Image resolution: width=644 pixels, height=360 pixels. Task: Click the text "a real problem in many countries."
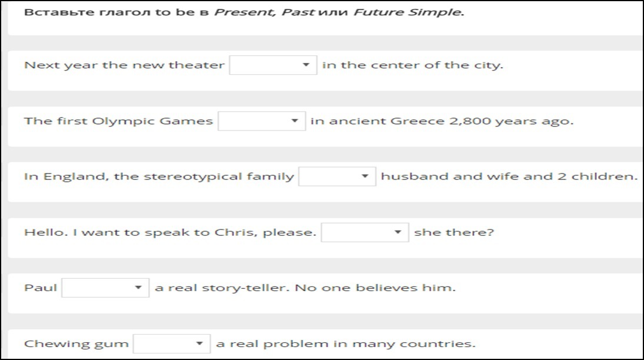coord(346,344)
